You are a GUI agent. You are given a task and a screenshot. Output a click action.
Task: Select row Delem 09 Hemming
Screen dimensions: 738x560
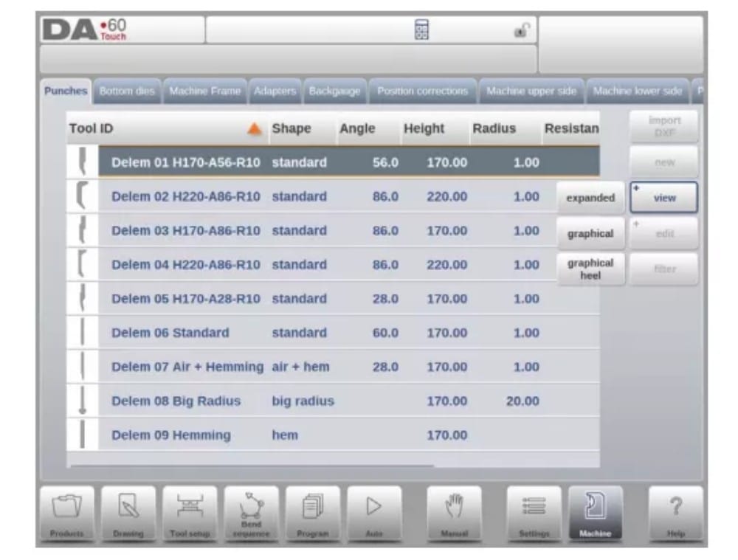[x=334, y=435]
